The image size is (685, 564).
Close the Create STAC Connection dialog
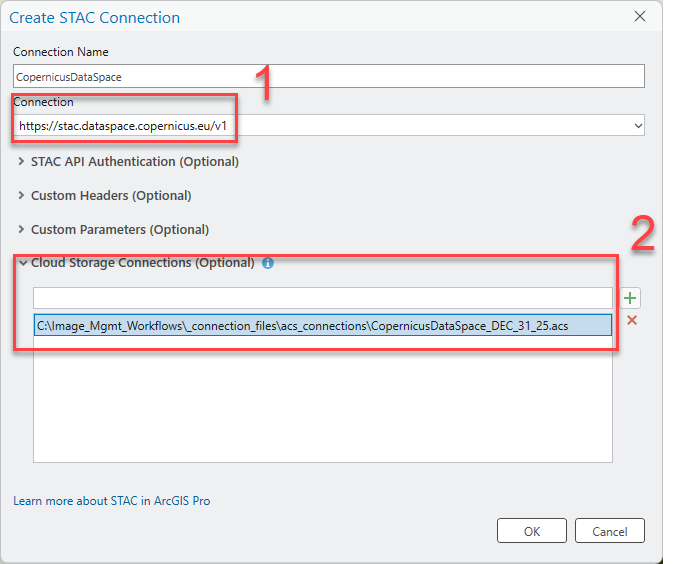[x=640, y=17]
